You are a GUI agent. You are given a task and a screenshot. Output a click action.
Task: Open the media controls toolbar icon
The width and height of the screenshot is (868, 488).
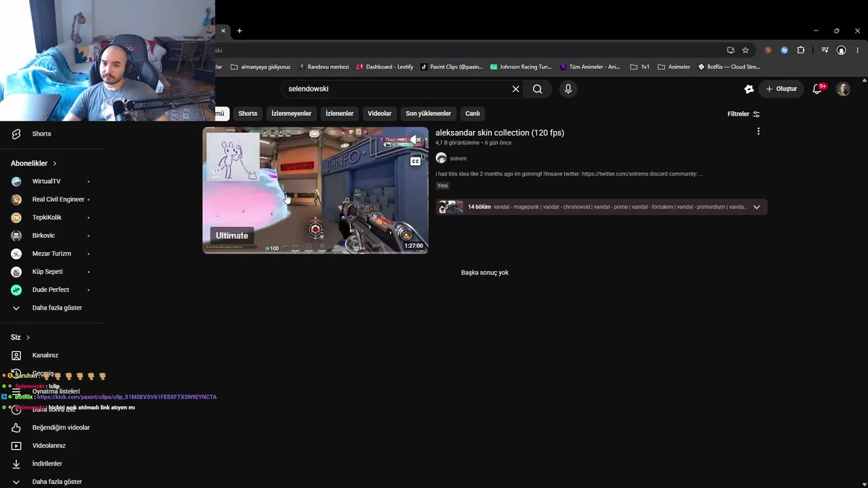[x=825, y=50]
